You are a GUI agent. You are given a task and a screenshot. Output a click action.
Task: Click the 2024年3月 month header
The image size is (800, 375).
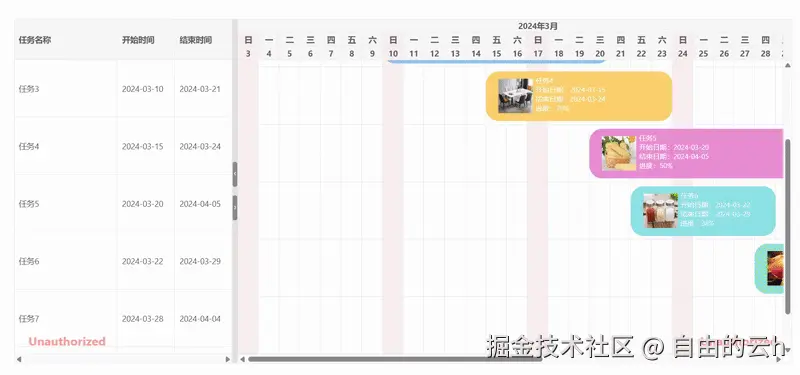pyautogui.click(x=538, y=26)
